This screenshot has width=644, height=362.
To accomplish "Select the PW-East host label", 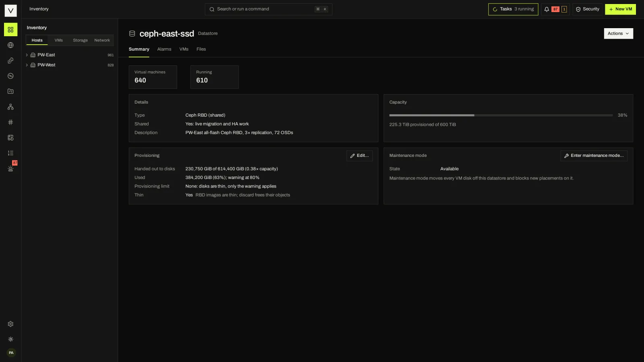I will (x=46, y=55).
